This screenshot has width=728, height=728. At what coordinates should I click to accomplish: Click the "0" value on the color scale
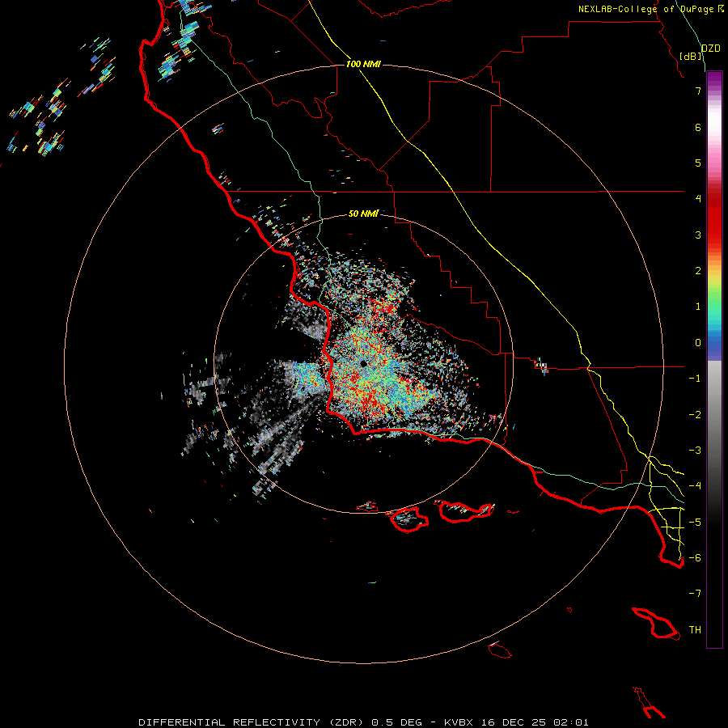pyautogui.click(x=698, y=343)
